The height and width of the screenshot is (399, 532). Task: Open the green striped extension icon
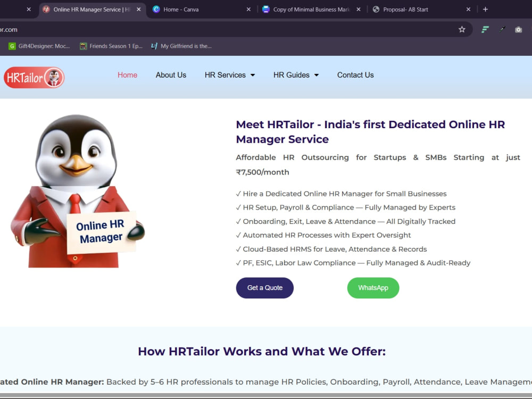tap(485, 29)
